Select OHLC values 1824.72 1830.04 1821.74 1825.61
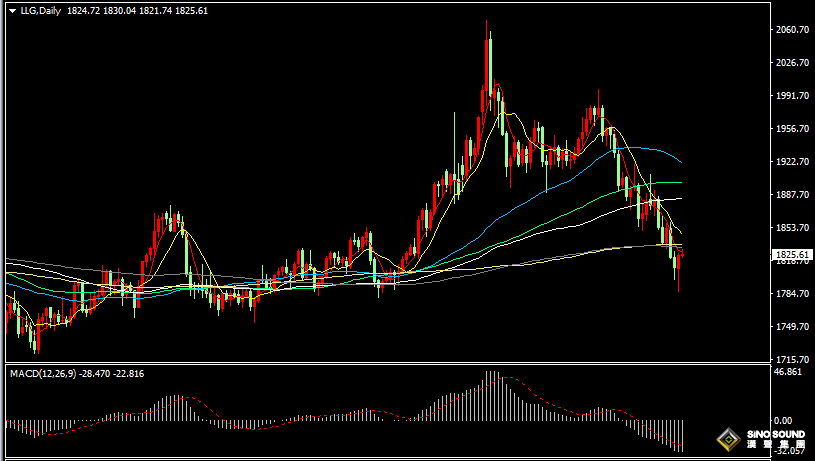 (137, 11)
